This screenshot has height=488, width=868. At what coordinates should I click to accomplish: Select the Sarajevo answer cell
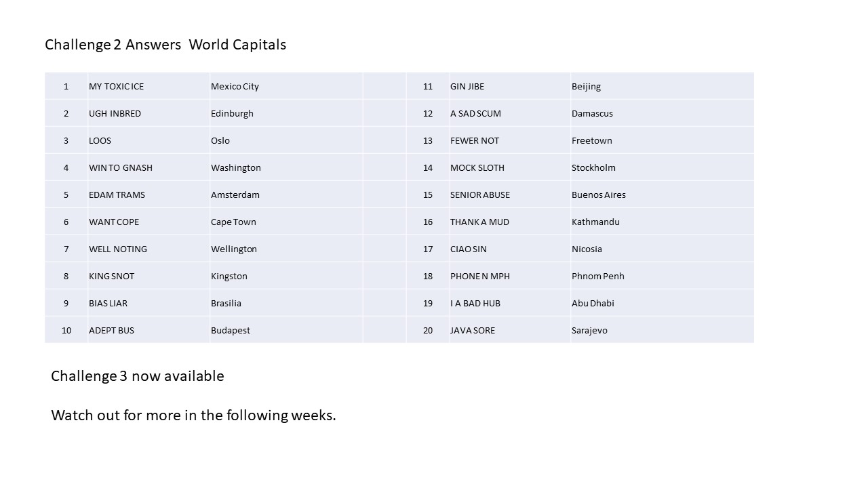click(663, 330)
